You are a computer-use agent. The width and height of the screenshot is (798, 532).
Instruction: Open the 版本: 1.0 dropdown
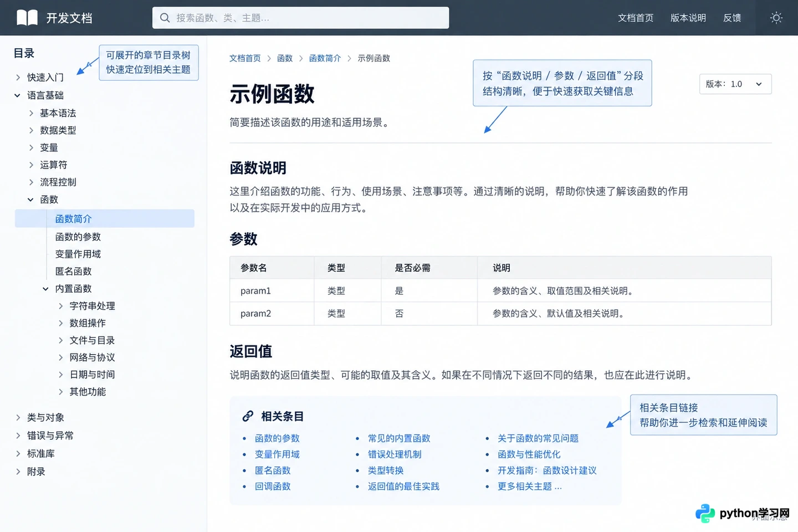pos(735,84)
